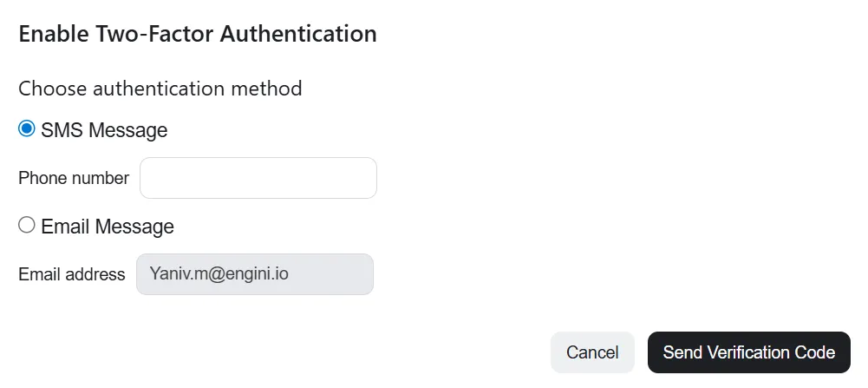
Task: Dismiss the dialog using the Cancel button
Action: coord(592,352)
